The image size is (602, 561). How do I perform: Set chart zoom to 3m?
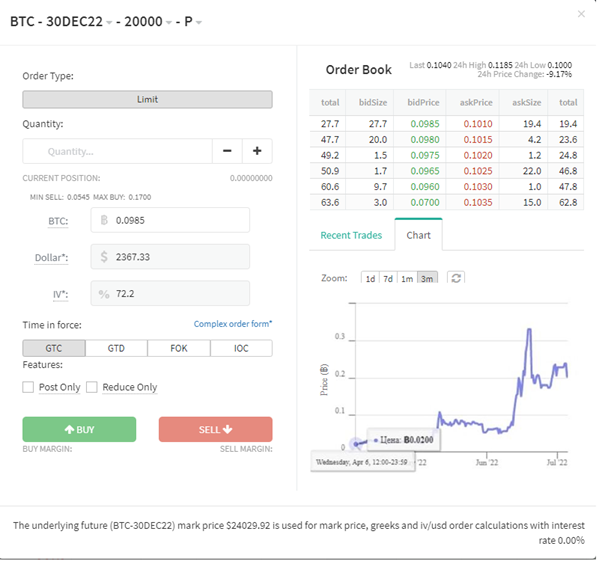click(x=427, y=278)
